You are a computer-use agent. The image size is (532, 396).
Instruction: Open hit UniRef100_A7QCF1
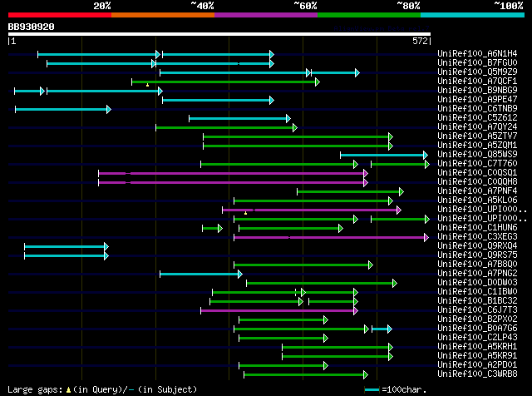coord(477,81)
